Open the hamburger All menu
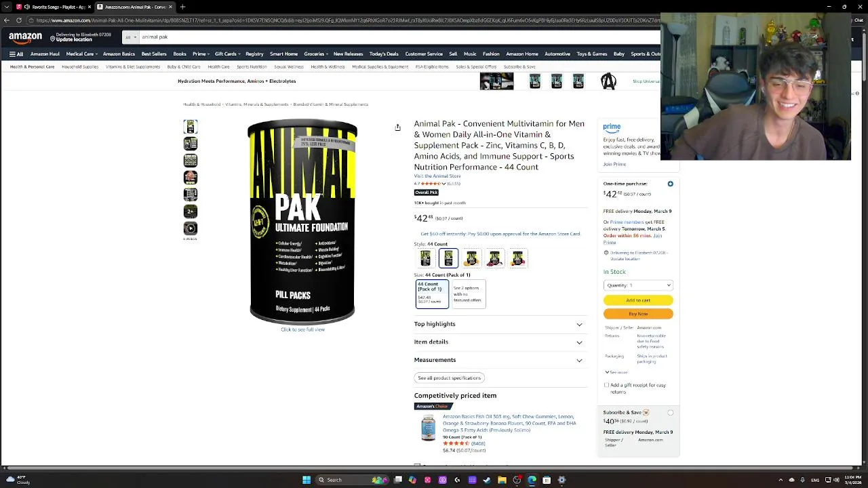Viewport: 868px width, 488px height. [16, 54]
